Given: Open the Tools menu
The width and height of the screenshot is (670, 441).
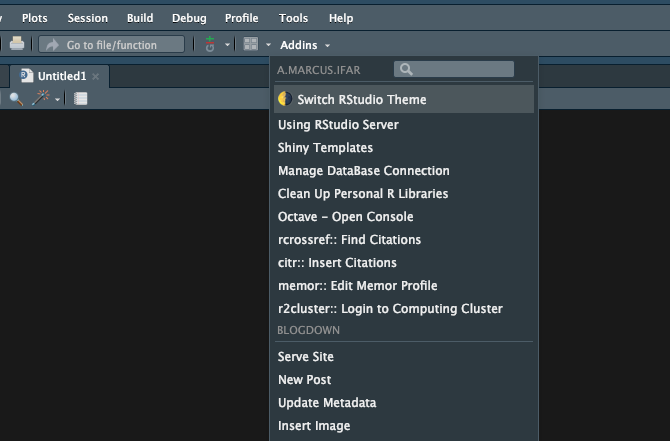Looking at the screenshot, I should coord(293,18).
